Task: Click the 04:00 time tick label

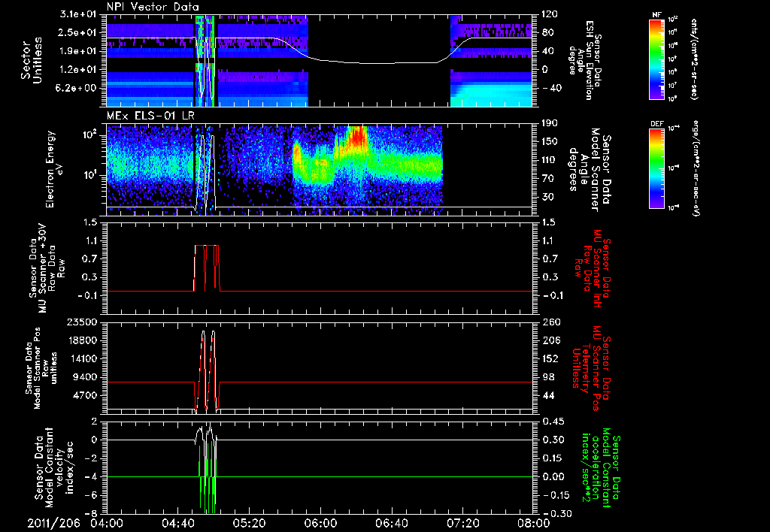Action: pos(107,523)
